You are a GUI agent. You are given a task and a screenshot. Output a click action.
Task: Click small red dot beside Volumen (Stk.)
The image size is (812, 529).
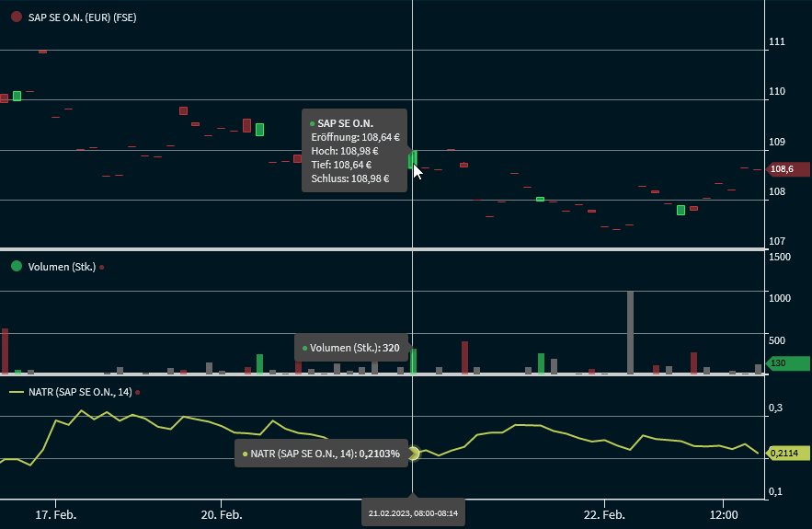coord(102,267)
